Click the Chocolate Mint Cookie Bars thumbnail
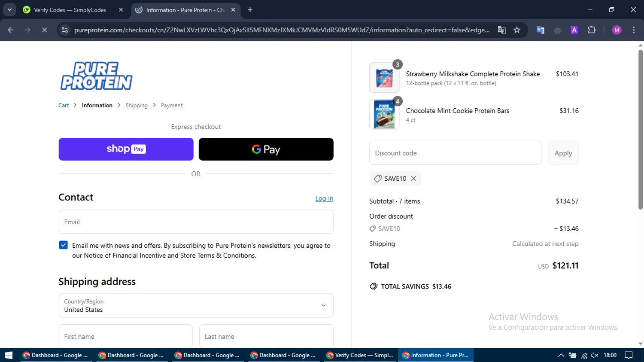644x362 pixels. pyautogui.click(x=384, y=114)
